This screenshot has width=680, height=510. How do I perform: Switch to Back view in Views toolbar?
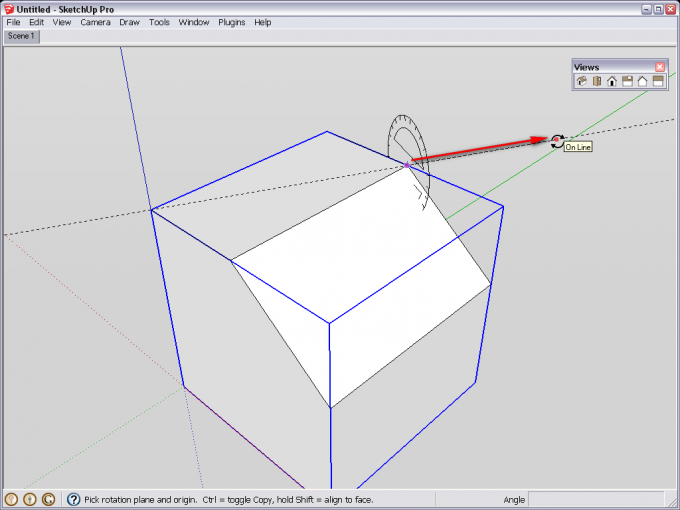click(642, 82)
